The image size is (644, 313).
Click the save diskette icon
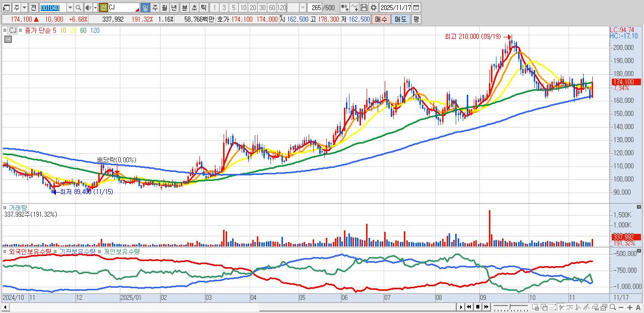tap(364, 8)
